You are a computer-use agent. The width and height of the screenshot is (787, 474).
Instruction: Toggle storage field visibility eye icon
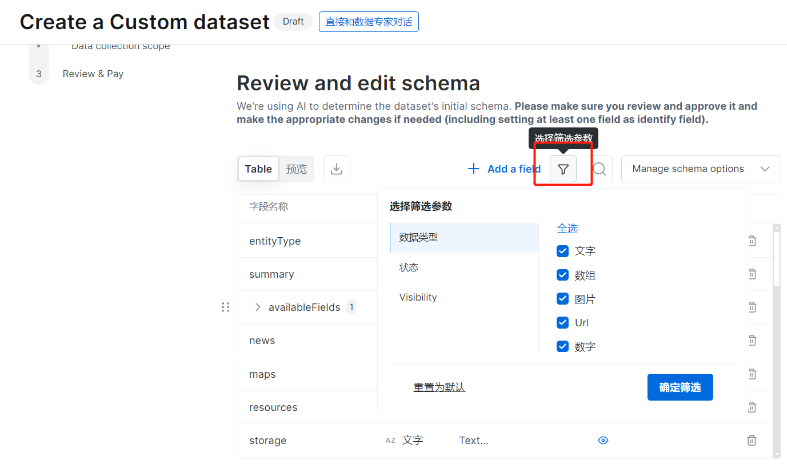(603, 440)
